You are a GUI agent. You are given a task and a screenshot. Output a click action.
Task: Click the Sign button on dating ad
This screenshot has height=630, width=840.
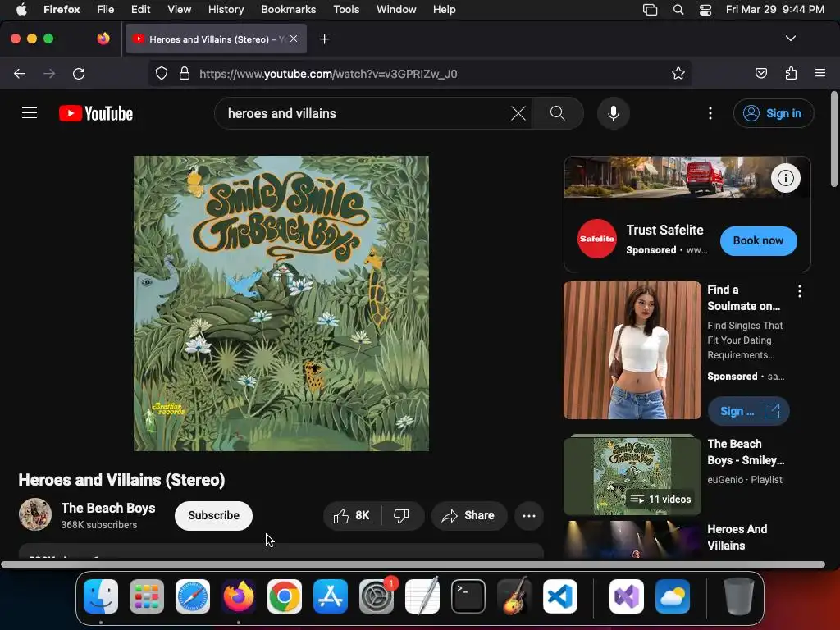[748, 411]
